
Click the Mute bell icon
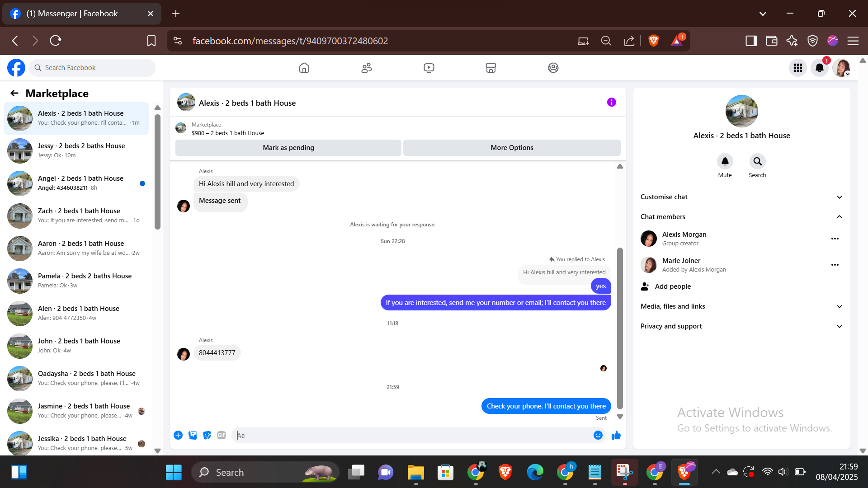pos(725,162)
